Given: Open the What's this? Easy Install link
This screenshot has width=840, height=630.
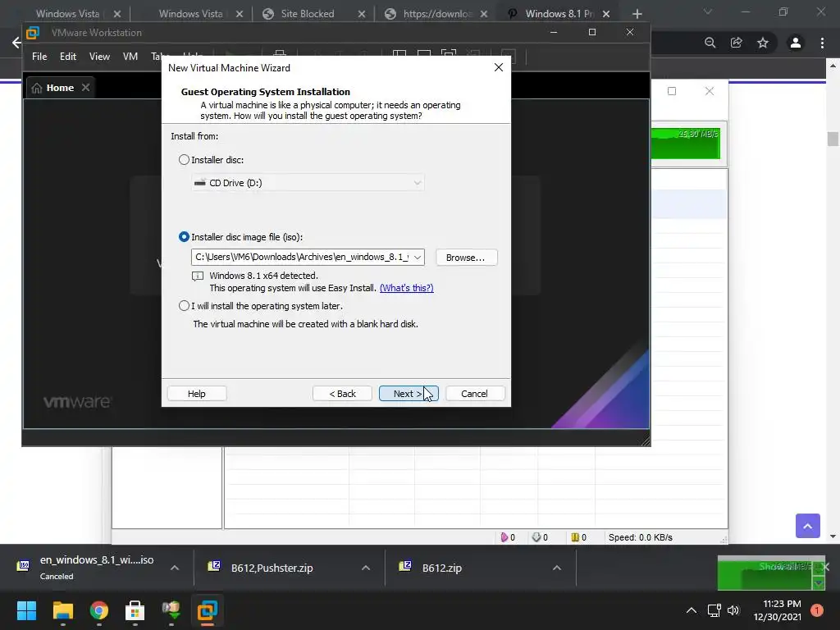Looking at the screenshot, I should pos(407,288).
